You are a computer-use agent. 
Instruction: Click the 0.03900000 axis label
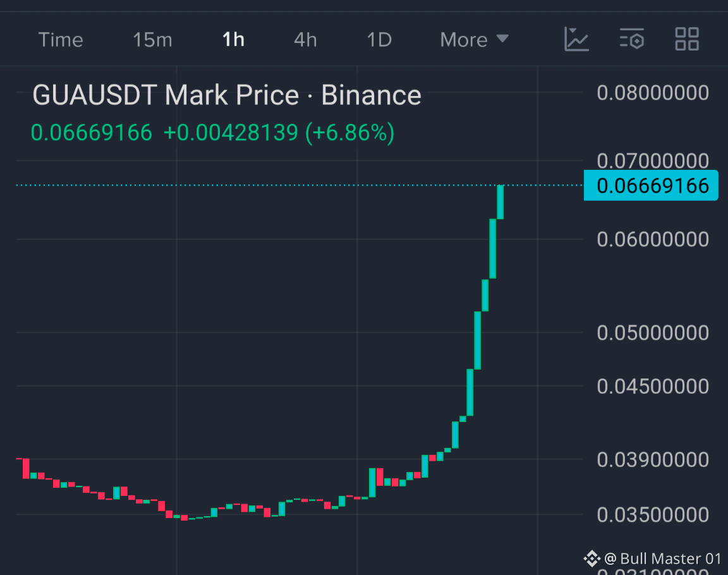coord(652,460)
